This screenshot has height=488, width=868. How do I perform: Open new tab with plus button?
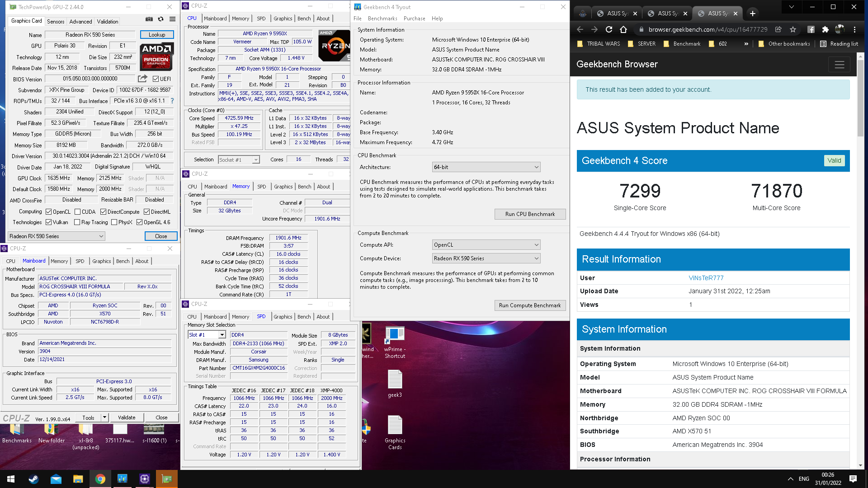(x=752, y=14)
